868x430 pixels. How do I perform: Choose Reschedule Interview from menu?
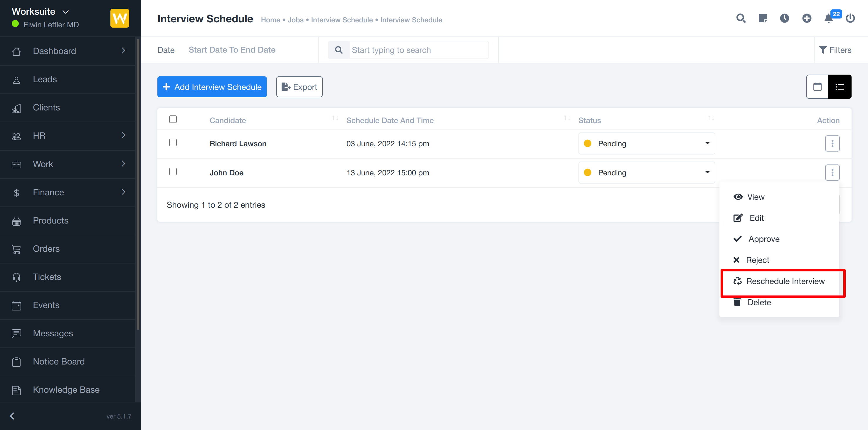785,281
